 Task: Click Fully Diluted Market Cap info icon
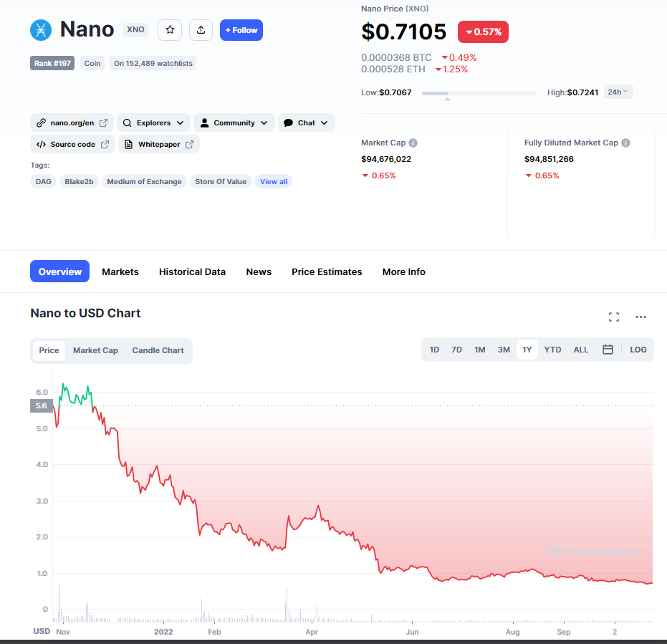[625, 143]
